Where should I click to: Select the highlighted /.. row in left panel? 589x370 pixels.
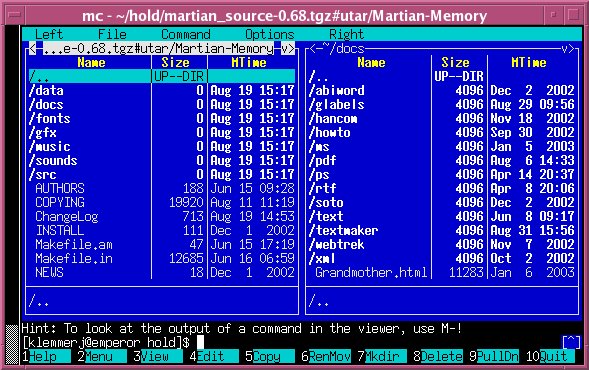click(162, 76)
